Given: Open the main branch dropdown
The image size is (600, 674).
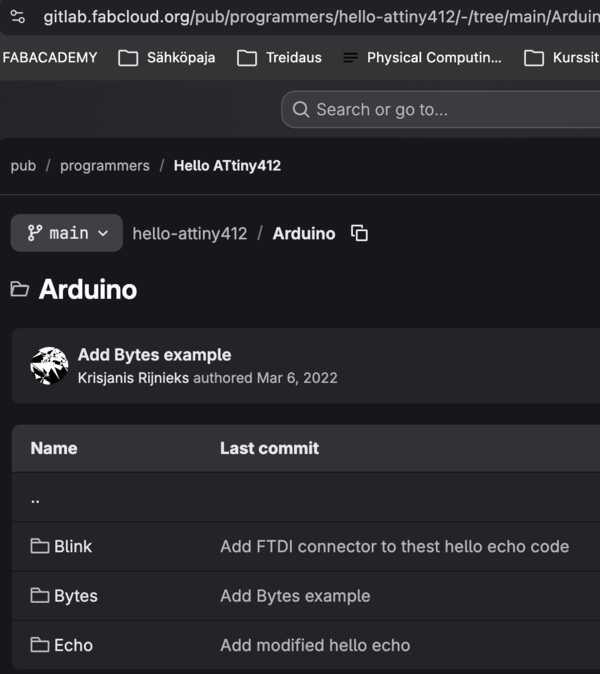Looking at the screenshot, I should (x=67, y=233).
